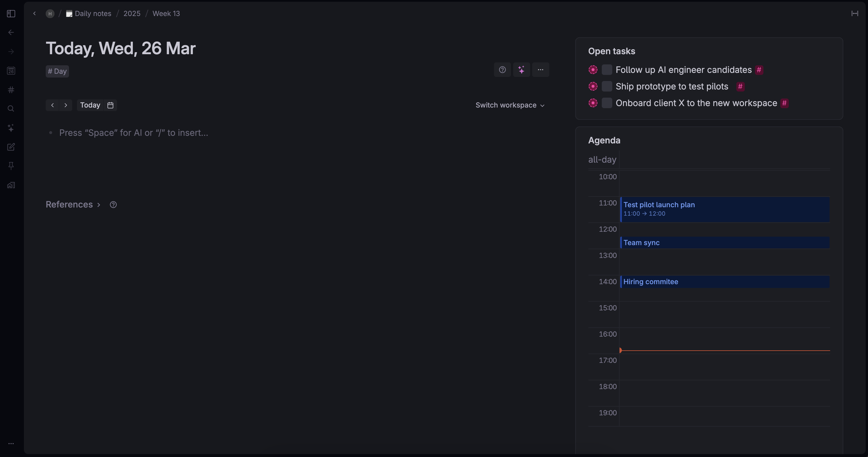Toggle the left sidebar panel
This screenshot has height=457, width=868.
point(11,13)
